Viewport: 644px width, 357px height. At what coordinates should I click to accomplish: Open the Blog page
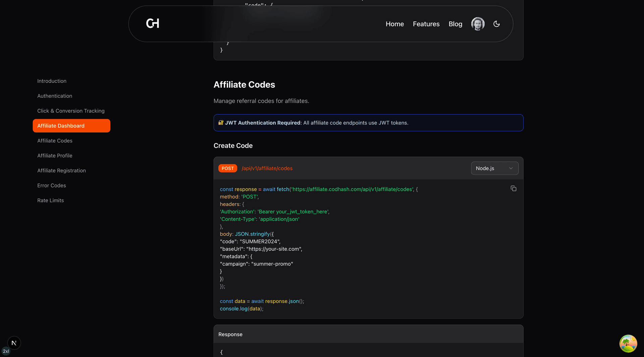(x=455, y=24)
